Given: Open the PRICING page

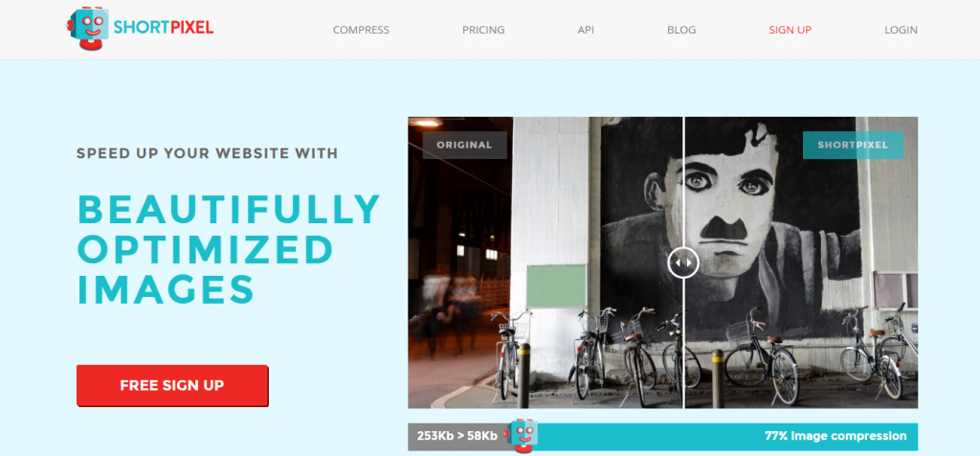Looking at the screenshot, I should pos(483,30).
